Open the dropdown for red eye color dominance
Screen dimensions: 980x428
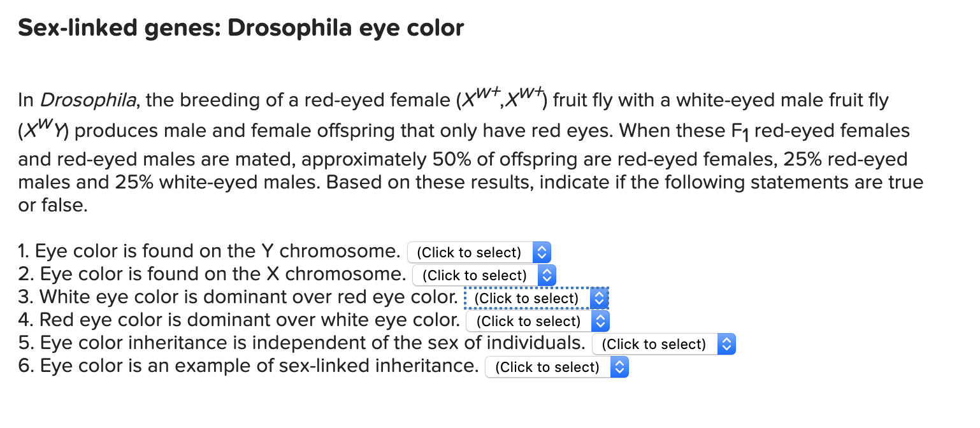[538, 321]
